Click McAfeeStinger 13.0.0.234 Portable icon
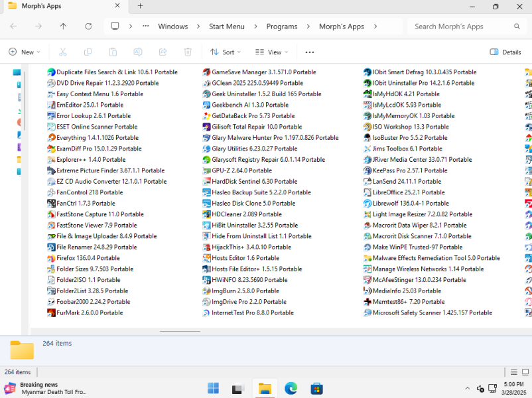This screenshot has height=398, width=532. pos(367,280)
